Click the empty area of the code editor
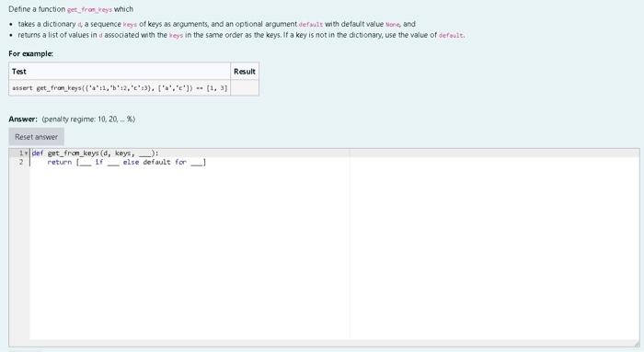This screenshot has height=352, width=644. 334,253
